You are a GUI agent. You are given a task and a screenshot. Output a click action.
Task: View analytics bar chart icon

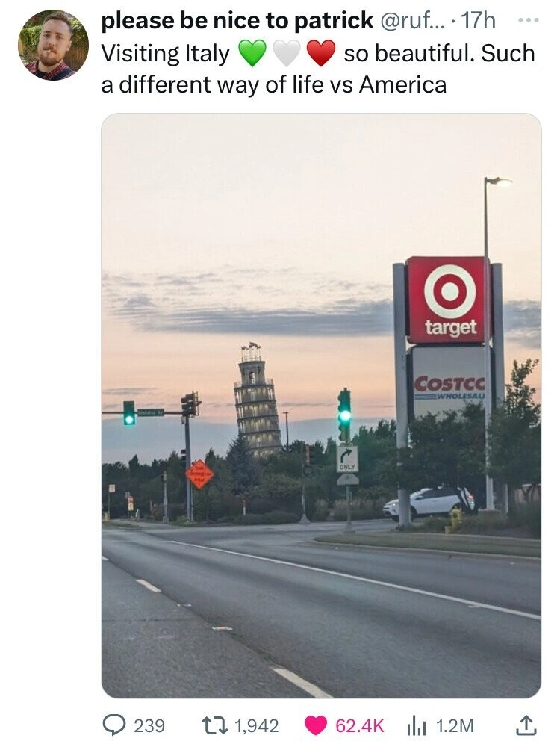click(x=415, y=725)
